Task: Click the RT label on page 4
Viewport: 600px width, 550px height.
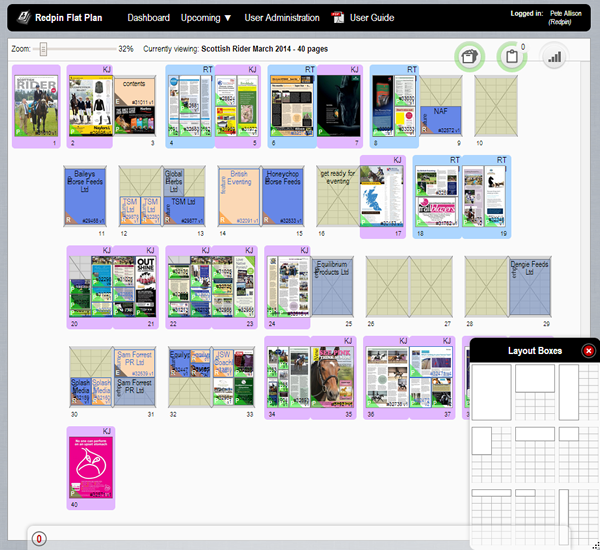Action: (207, 69)
